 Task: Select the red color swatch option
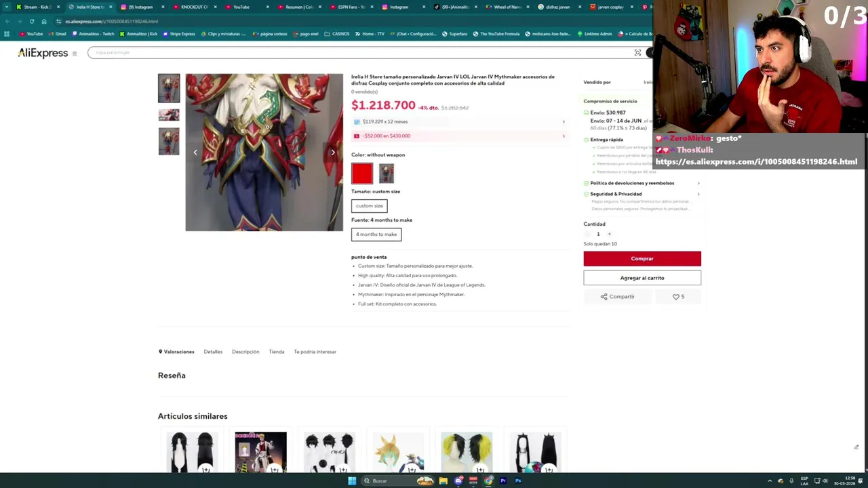point(362,174)
